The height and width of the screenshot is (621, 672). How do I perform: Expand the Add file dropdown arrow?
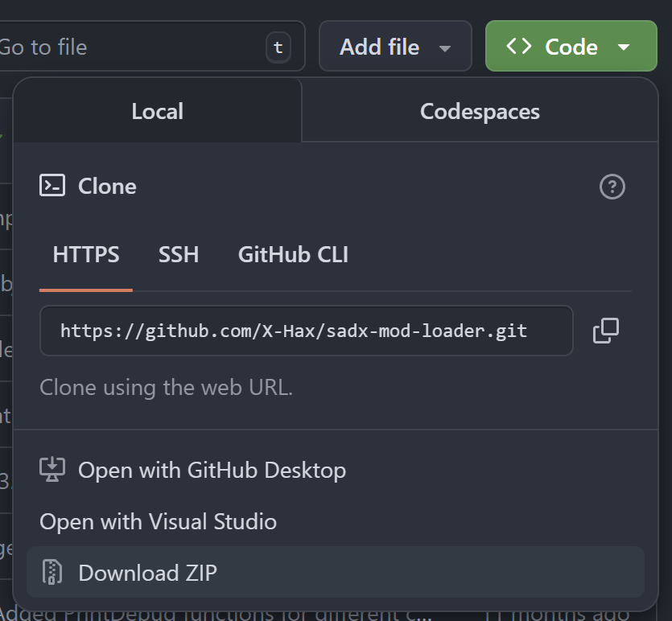tap(445, 48)
